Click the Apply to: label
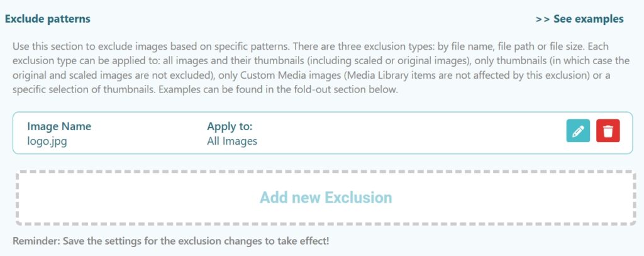Viewport: 644px width, 256px height. [x=230, y=126]
